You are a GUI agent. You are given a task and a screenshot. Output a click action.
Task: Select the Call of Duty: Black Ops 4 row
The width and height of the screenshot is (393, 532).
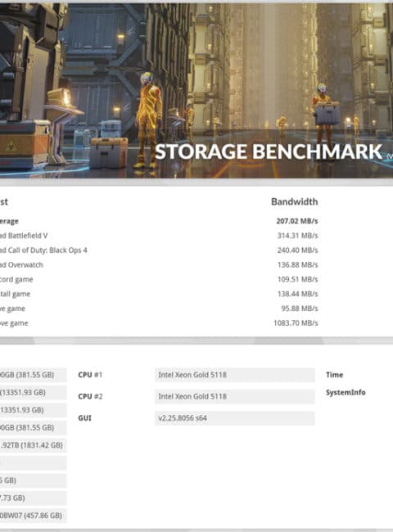(x=159, y=250)
